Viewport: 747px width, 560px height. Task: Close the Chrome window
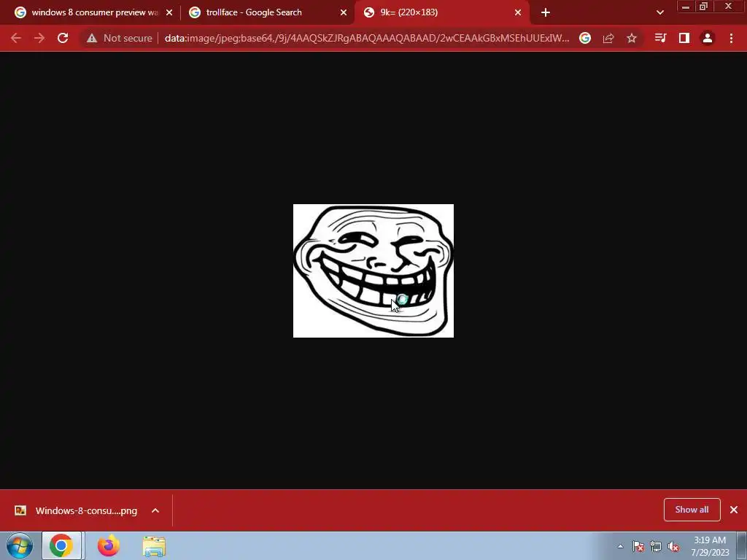coord(729,7)
